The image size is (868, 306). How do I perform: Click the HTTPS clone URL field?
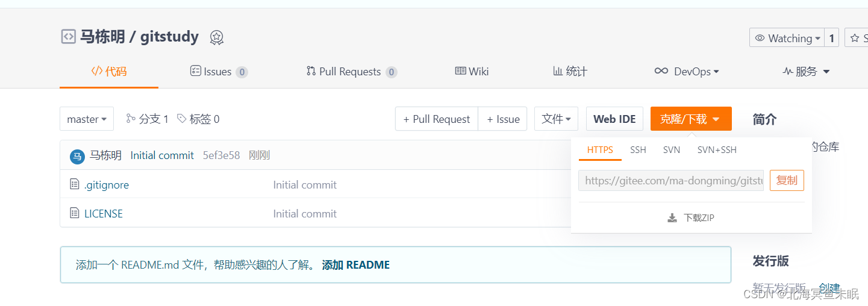(671, 180)
